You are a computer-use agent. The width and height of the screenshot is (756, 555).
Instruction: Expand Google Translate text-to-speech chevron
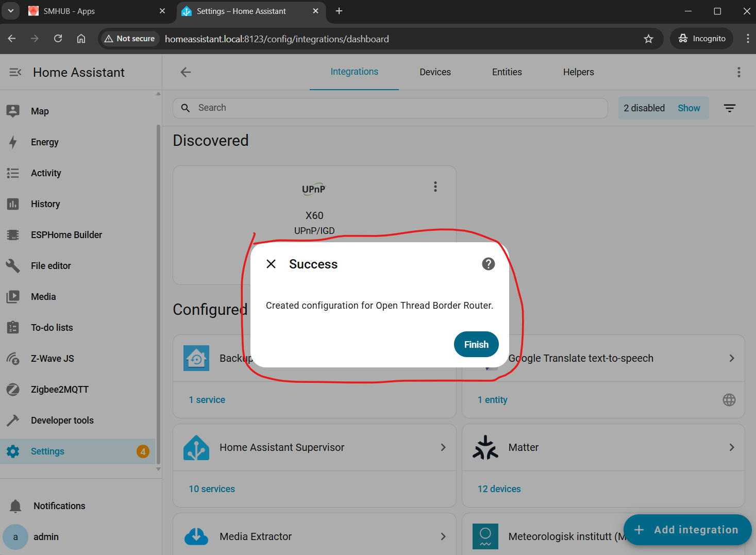point(731,358)
